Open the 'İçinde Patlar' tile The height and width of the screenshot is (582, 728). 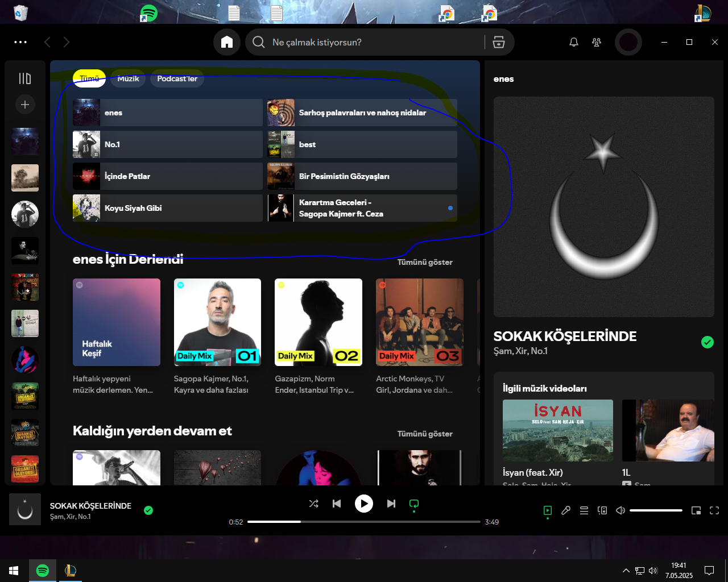[168, 176]
